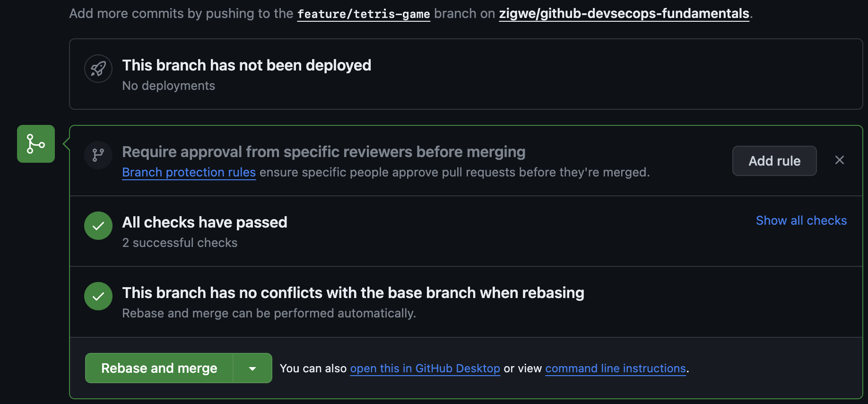Open this in GitHub Desktop link
Viewport: 868px width, 404px height.
[425, 369]
